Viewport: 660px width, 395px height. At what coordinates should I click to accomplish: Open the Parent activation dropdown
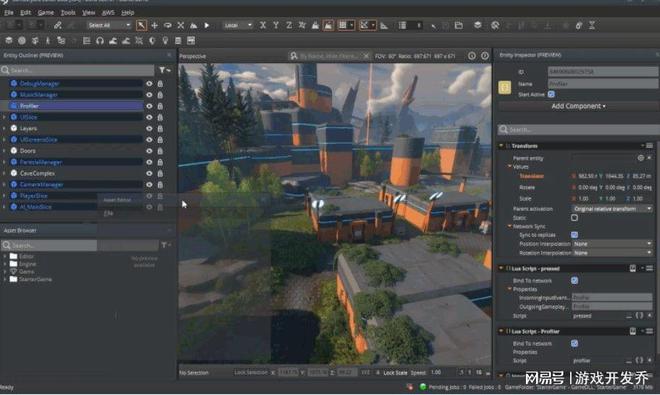(x=612, y=209)
